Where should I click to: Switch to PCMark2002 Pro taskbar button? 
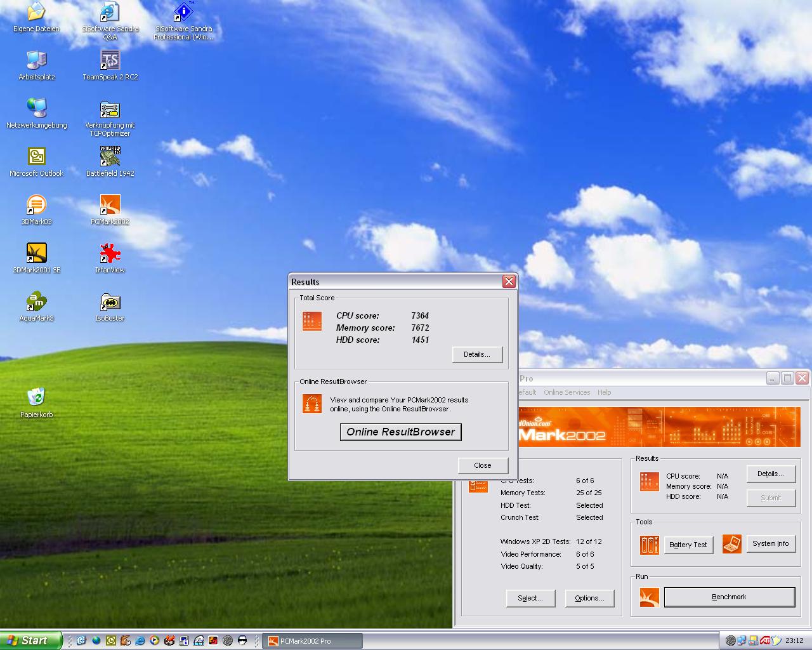(312, 640)
